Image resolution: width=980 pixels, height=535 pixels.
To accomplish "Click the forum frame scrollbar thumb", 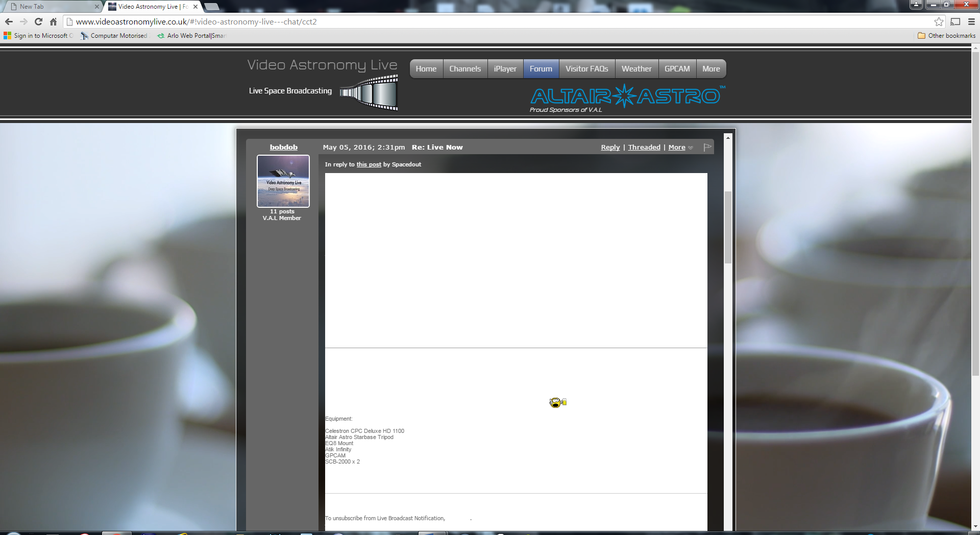I will 728,227.
